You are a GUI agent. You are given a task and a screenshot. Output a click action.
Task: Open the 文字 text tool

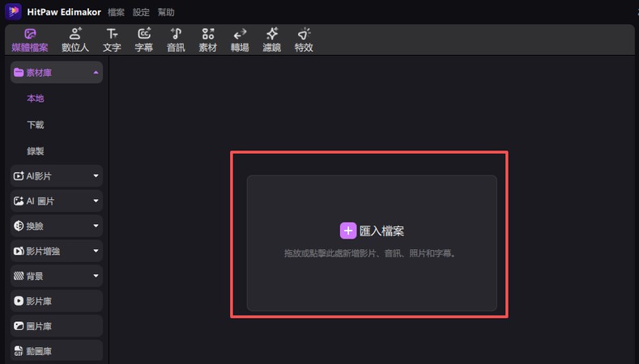point(112,40)
